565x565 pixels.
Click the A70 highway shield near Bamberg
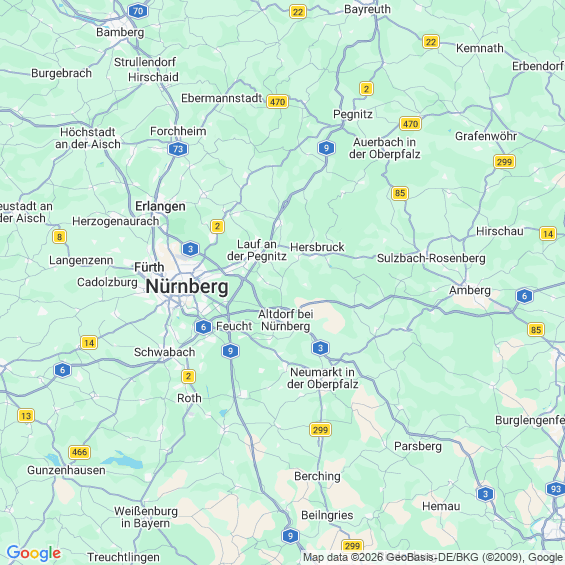coord(138,11)
